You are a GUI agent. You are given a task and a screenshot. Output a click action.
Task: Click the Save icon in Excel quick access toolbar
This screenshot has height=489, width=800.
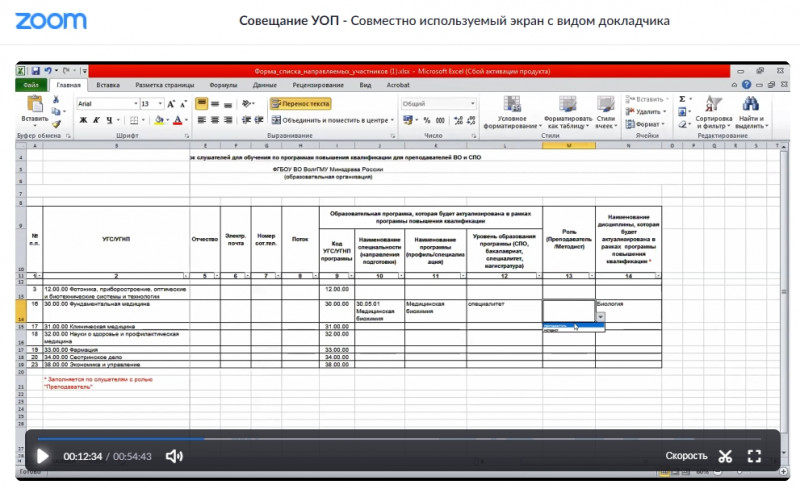click(x=35, y=71)
